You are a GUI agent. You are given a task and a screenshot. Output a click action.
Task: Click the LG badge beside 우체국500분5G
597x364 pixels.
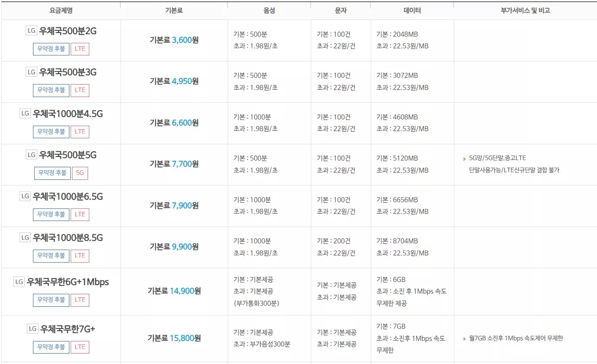coord(31,155)
